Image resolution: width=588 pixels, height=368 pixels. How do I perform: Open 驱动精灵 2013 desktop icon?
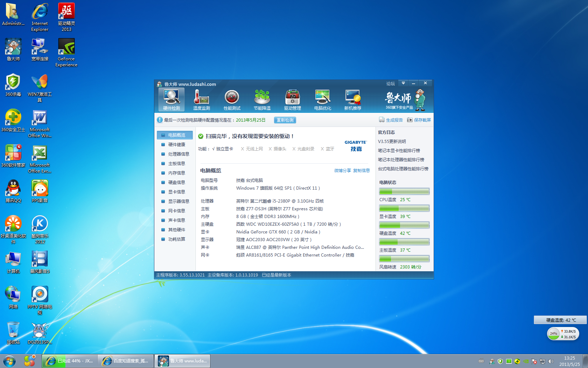coord(66,17)
